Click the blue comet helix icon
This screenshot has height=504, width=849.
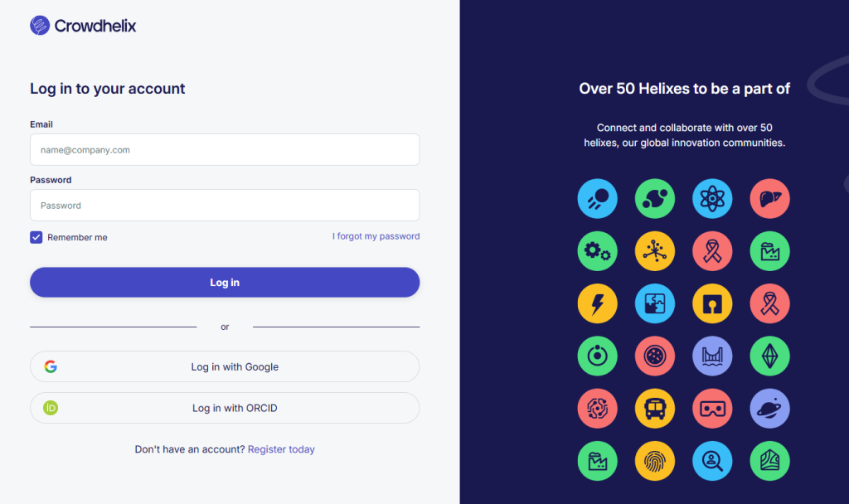pos(597,199)
